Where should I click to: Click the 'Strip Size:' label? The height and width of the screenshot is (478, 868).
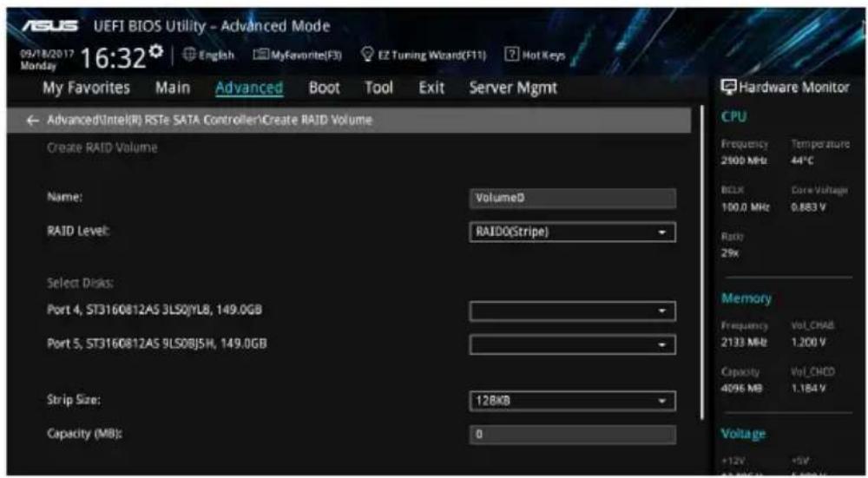74,400
